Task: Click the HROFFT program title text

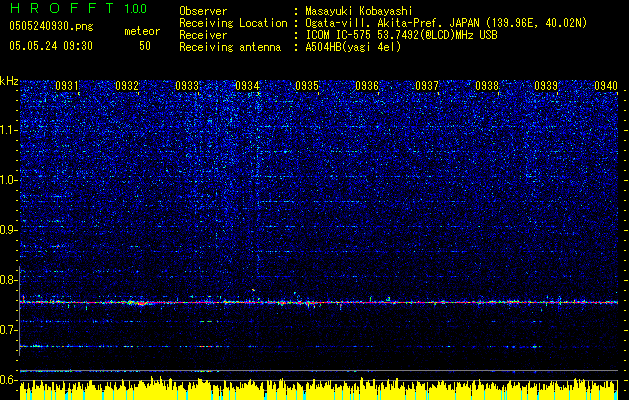Action: click(x=62, y=8)
